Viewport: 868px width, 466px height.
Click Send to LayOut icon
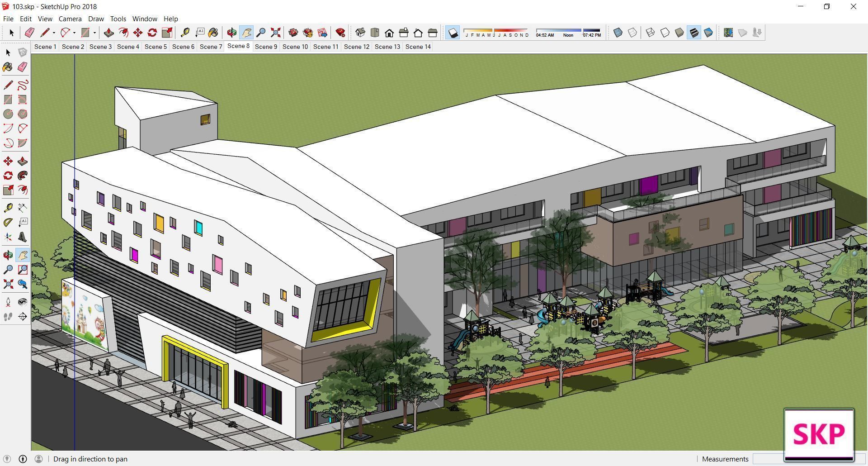pos(322,33)
